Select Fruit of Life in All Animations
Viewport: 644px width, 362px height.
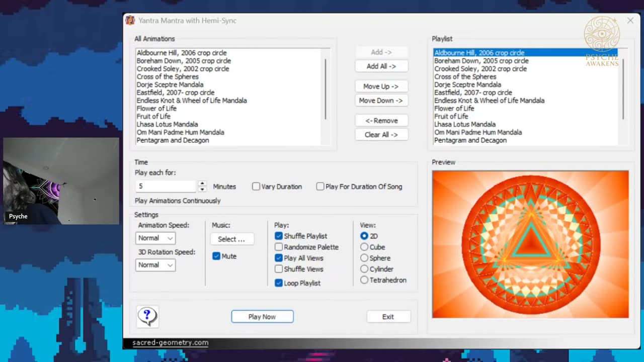click(x=153, y=117)
